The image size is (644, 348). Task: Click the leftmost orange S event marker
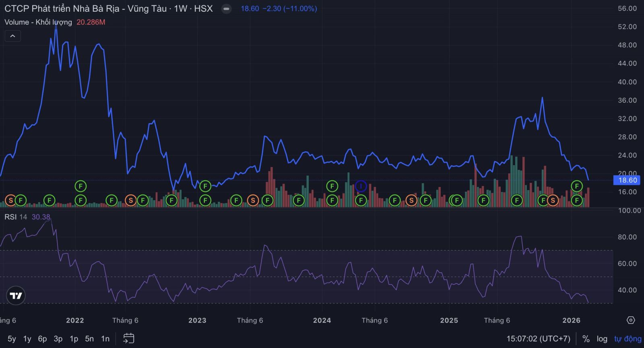(10, 200)
